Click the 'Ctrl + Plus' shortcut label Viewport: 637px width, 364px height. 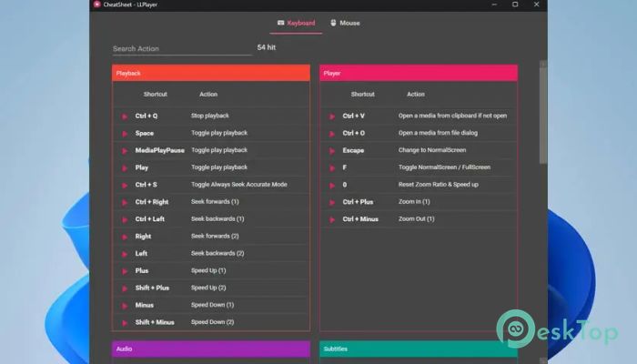[x=358, y=202]
